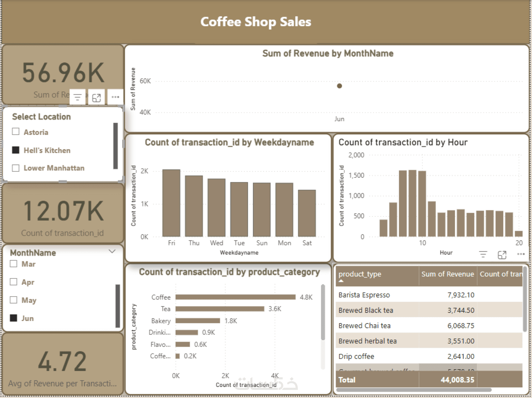Click the 56.96K Sum of Revenue card

point(63,74)
